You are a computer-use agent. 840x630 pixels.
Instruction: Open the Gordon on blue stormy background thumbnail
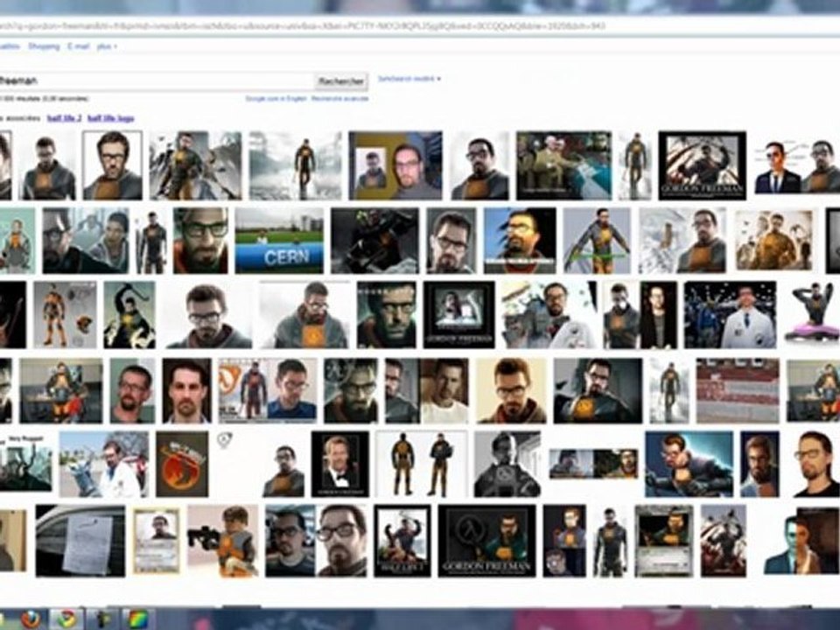click(x=689, y=464)
